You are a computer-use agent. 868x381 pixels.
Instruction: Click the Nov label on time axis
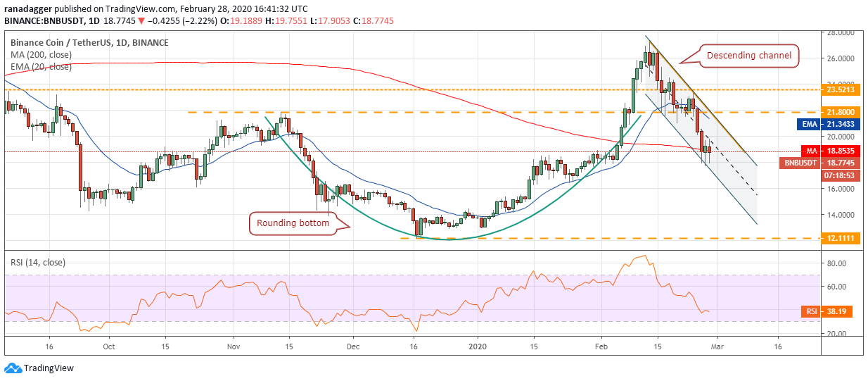(234, 347)
